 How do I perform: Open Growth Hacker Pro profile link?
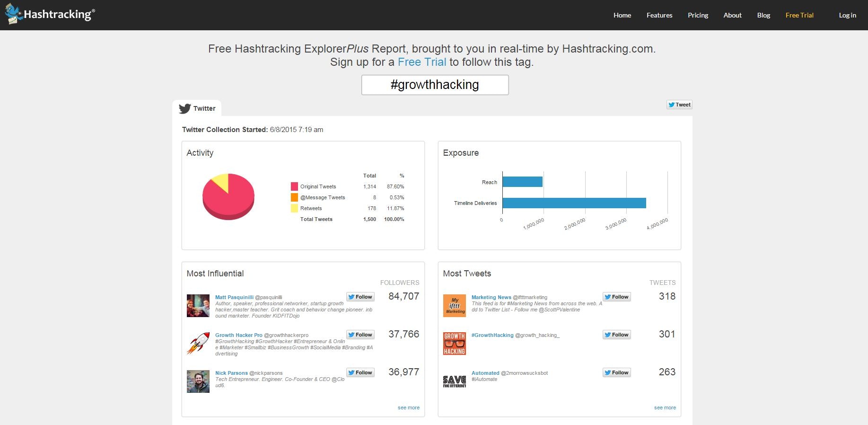click(x=238, y=335)
